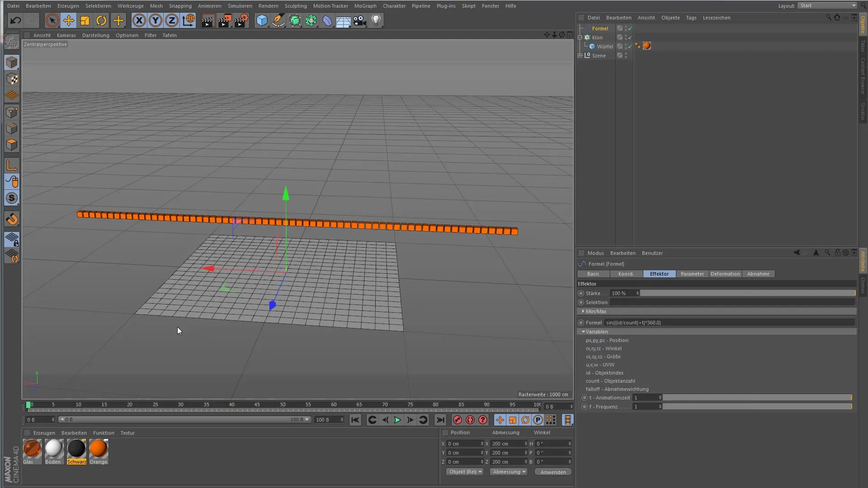Select the Live Selection tool

click(52, 20)
